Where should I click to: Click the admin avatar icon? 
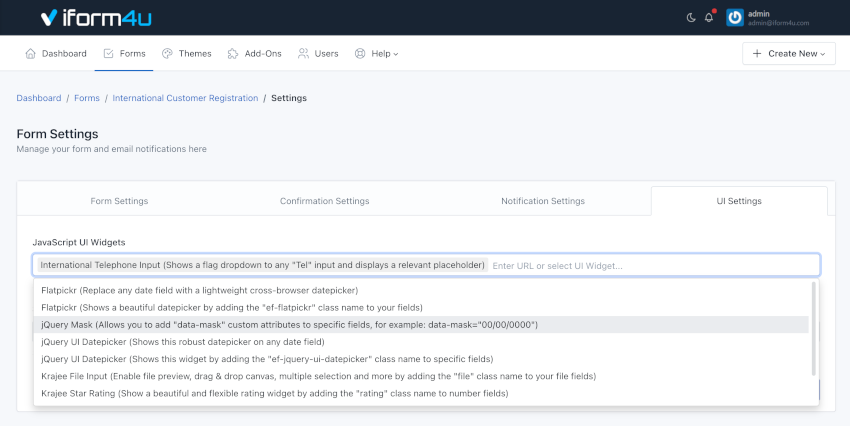(x=734, y=17)
